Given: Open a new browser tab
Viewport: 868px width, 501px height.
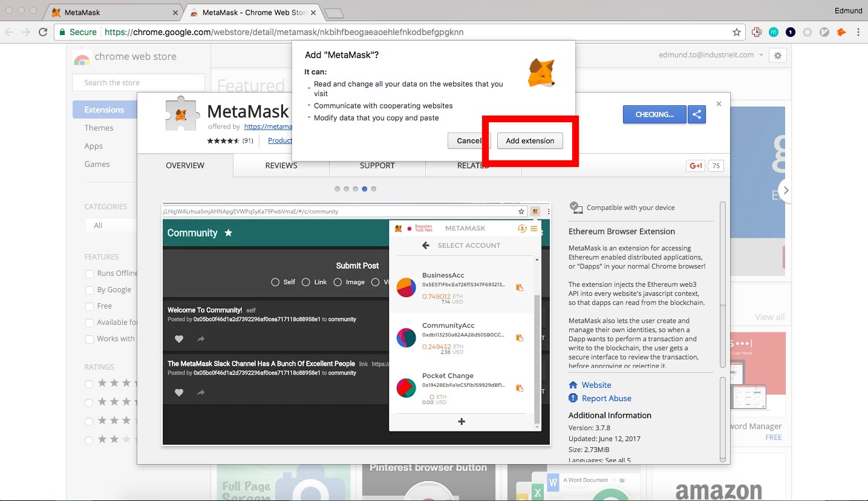Looking at the screenshot, I should [334, 13].
